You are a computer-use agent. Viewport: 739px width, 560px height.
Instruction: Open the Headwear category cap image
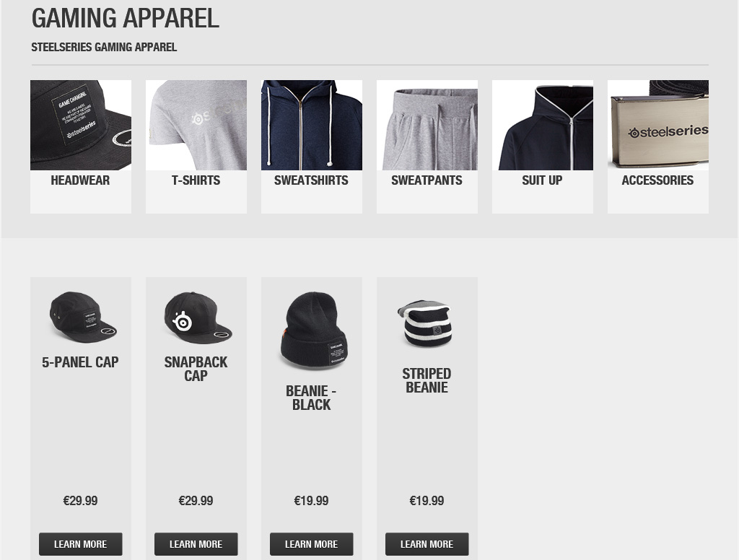click(81, 125)
